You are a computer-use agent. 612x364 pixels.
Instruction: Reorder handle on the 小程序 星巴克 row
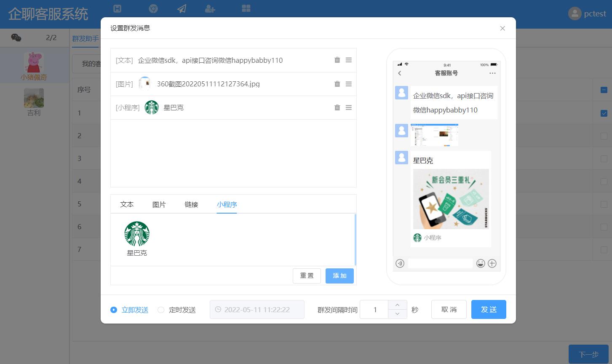(x=349, y=107)
